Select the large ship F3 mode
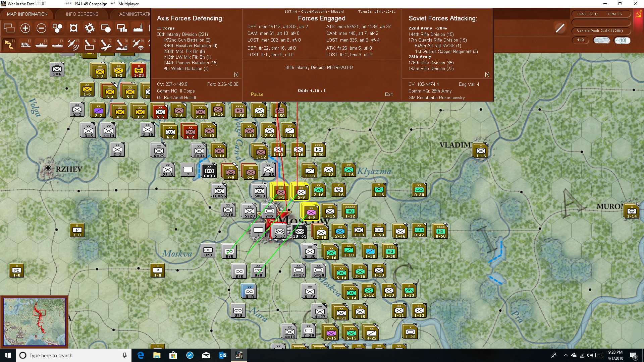The width and height of the screenshot is (644, 362). pyautogui.click(x=41, y=44)
